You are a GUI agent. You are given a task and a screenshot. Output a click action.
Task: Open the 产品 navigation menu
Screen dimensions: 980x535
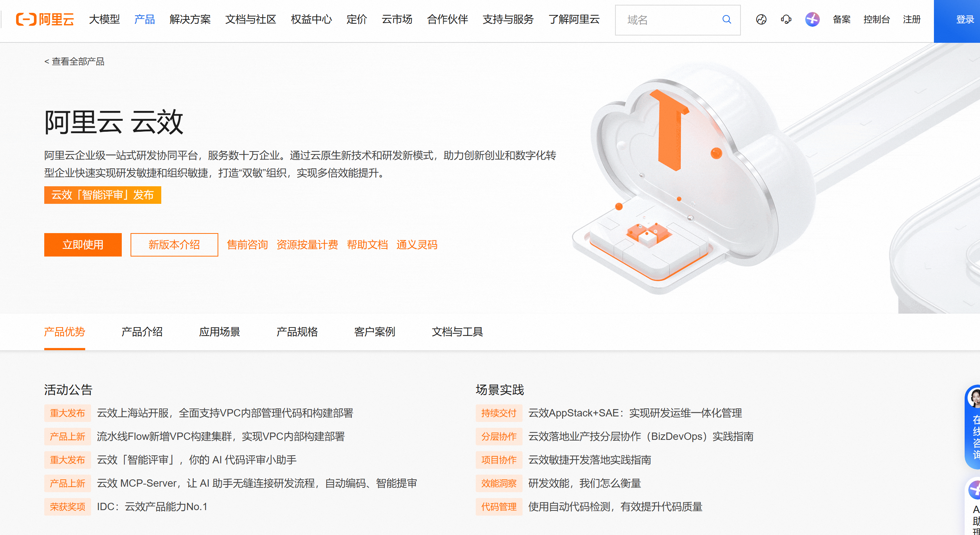[x=144, y=20]
